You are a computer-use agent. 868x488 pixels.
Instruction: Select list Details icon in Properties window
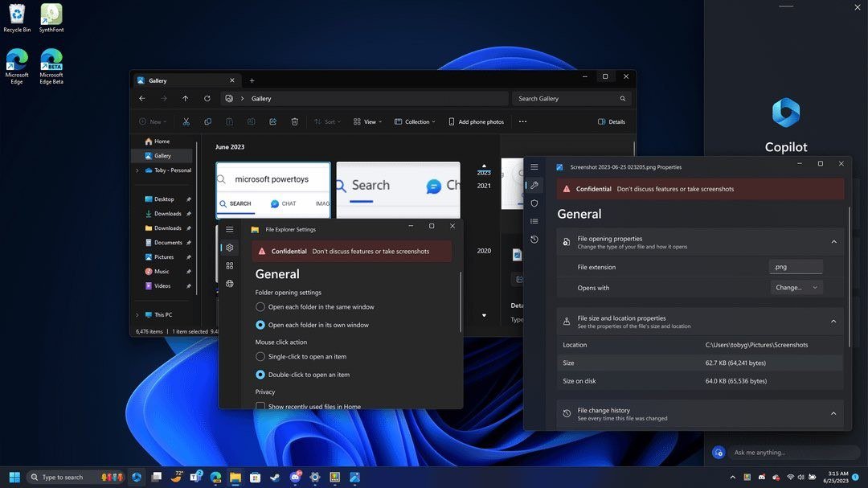[x=534, y=221]
